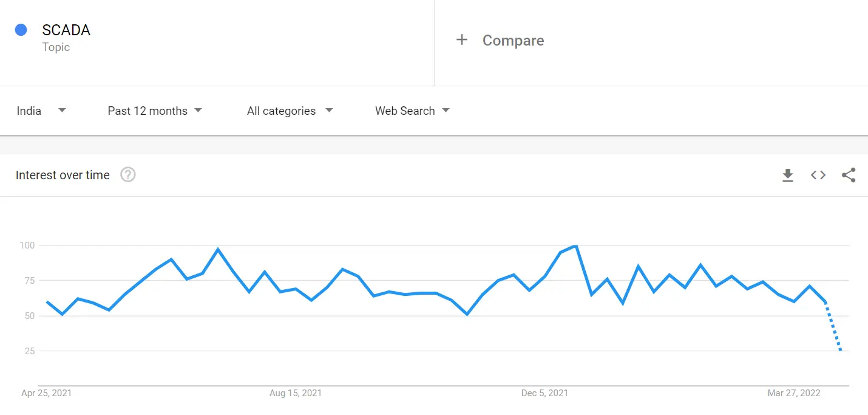Click the Interest over time heading
868x415 pixels.
(63, 175)
